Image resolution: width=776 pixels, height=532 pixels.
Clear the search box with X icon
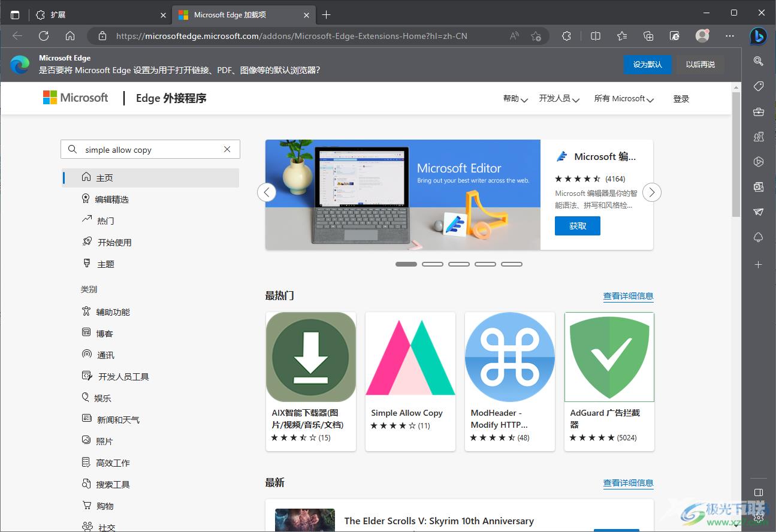[x=227, y=150]
